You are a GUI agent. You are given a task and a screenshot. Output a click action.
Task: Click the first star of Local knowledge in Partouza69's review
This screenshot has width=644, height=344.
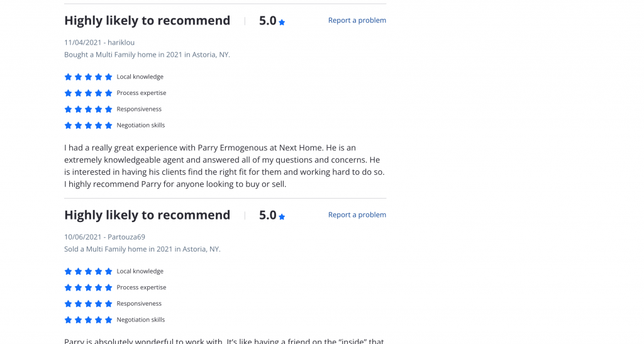[x=69, y=272]
